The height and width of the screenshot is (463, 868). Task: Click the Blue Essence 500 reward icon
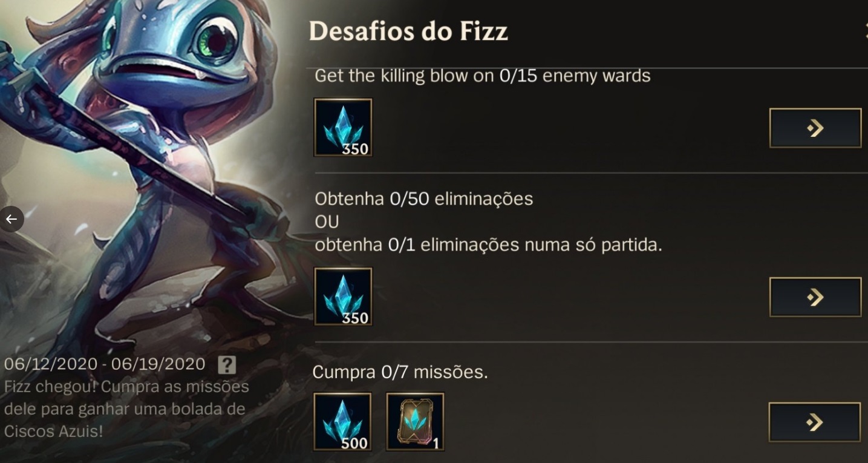click(x=342, y=422)
